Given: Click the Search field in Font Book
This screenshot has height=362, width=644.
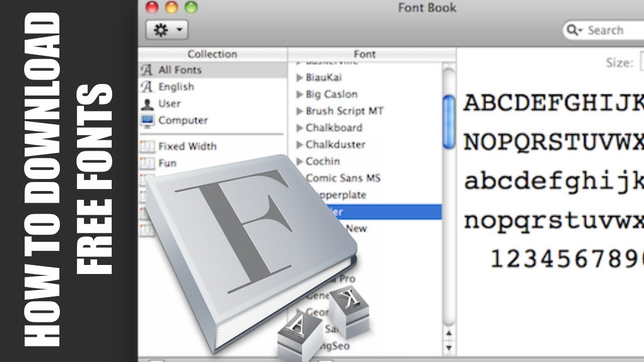Looking at the screenshot, I should click(x=604, y=30).
